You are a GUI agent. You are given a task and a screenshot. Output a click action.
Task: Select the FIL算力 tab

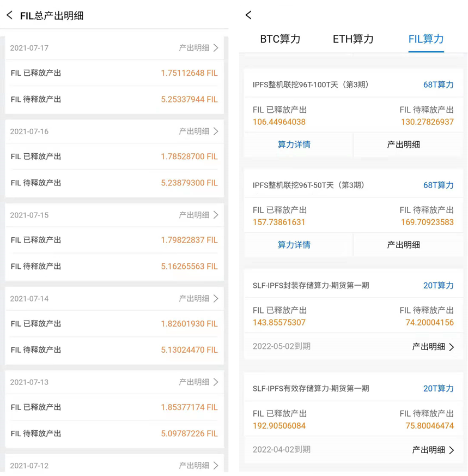pyautogui.click(x=426, y=39)
